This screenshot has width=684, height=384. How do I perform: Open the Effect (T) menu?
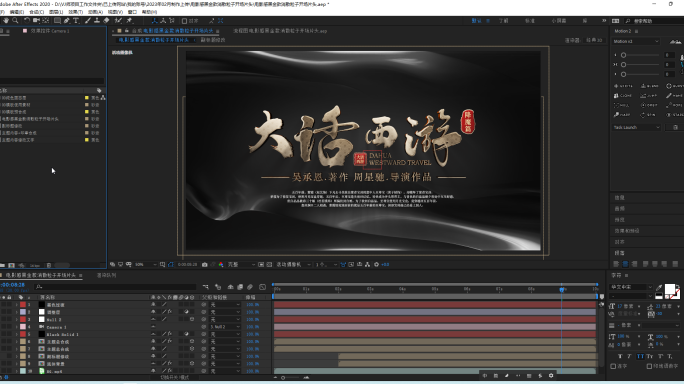point(75,12)
